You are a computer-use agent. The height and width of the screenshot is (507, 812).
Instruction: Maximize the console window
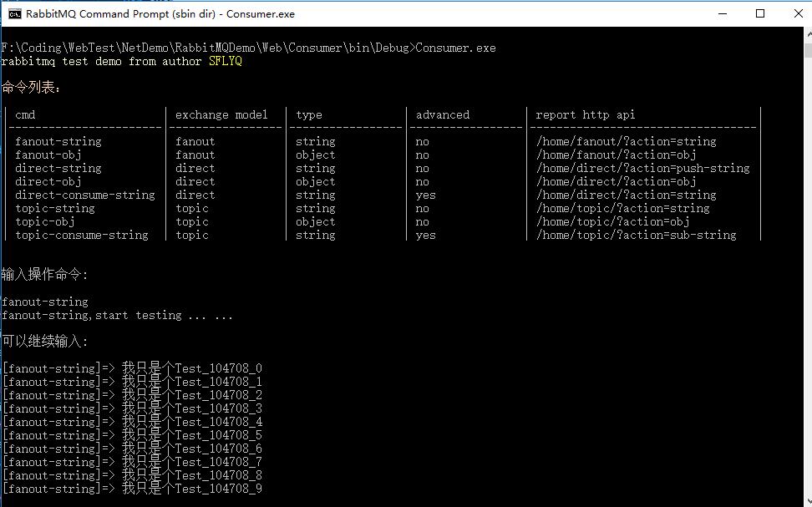tap(760, 13)
